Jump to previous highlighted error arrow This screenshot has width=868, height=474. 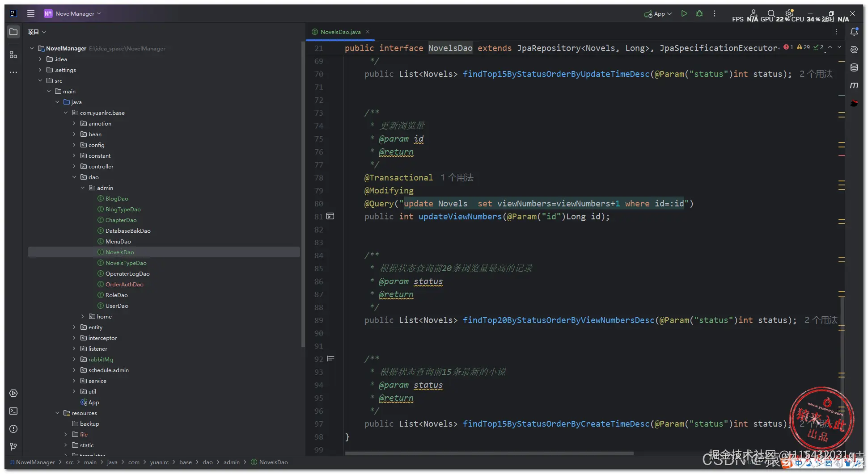click(x=830, y=47)
